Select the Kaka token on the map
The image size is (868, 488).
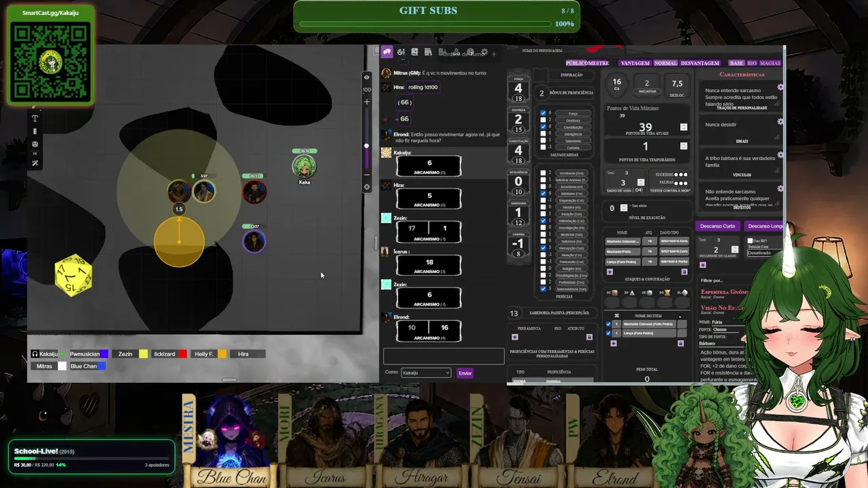click(304, 166)
